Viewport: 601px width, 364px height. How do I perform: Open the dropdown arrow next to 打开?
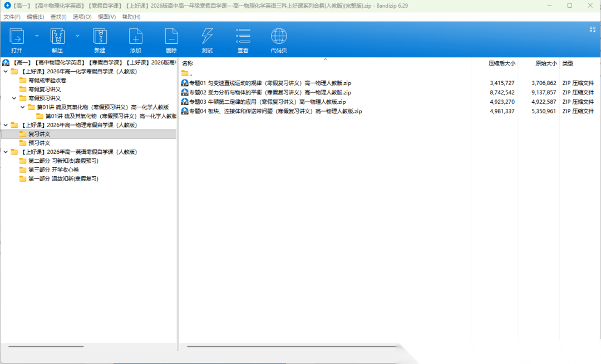coord(37,36)
